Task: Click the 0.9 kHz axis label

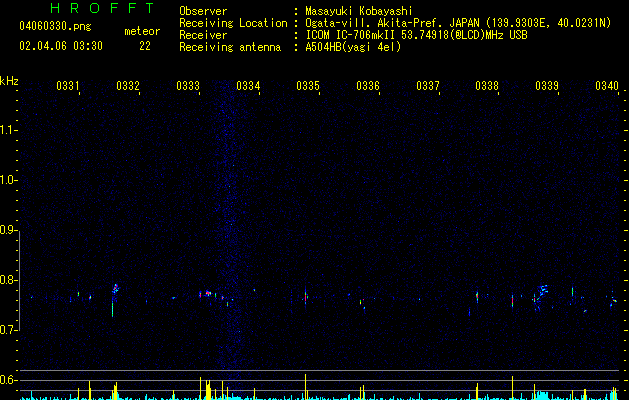Action: 8,230
